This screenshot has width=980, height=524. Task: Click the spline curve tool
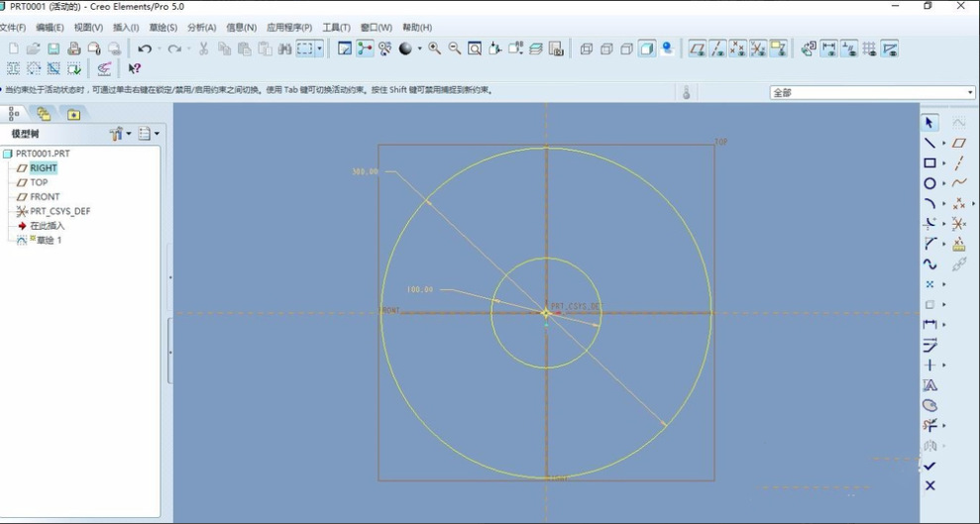point(929,263)
